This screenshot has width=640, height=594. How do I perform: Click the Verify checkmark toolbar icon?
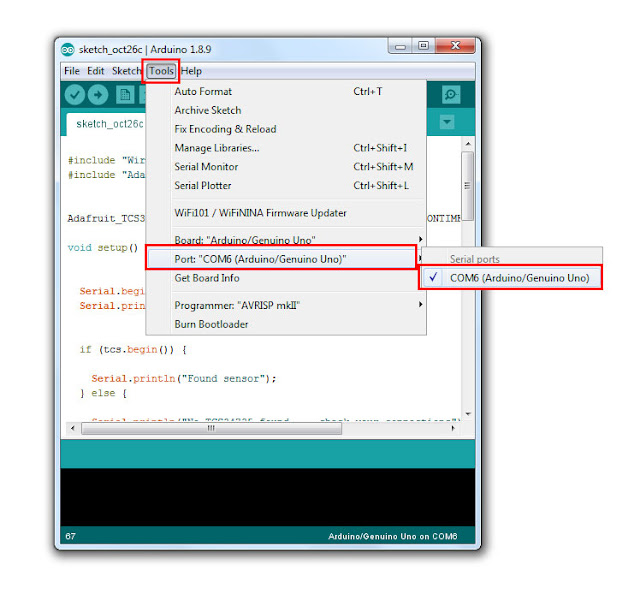point(75,95)
